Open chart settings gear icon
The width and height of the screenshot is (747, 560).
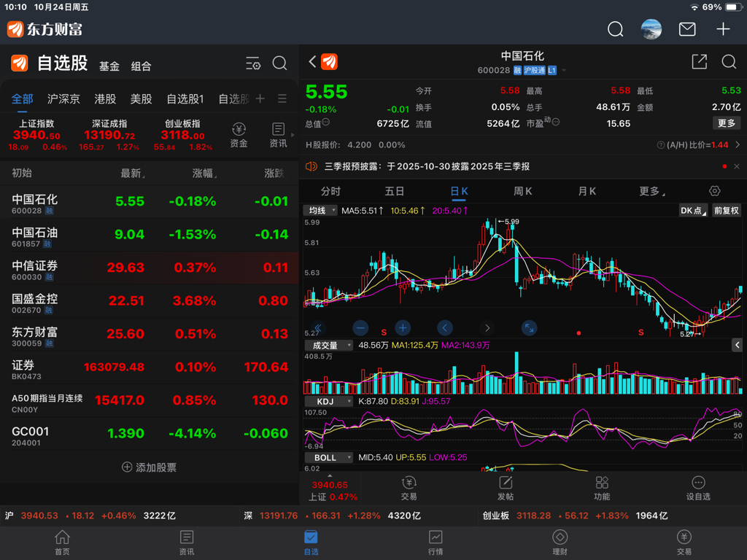point(715,191)
